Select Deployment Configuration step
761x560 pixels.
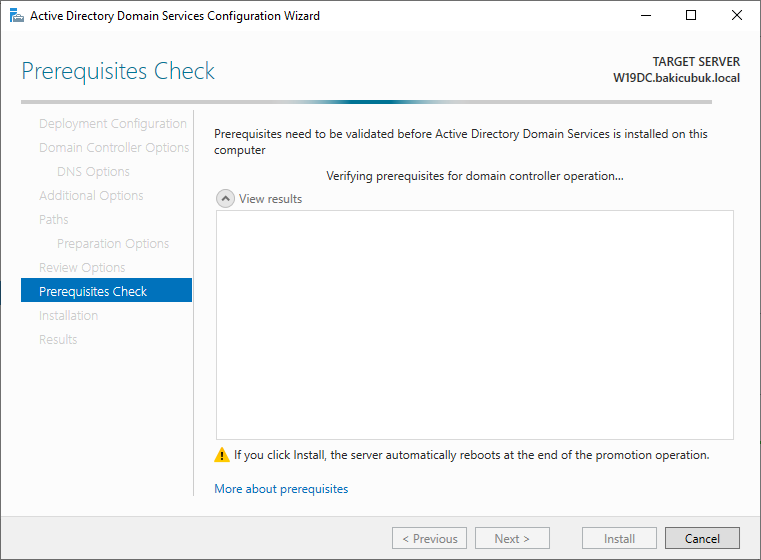[113, 124]
